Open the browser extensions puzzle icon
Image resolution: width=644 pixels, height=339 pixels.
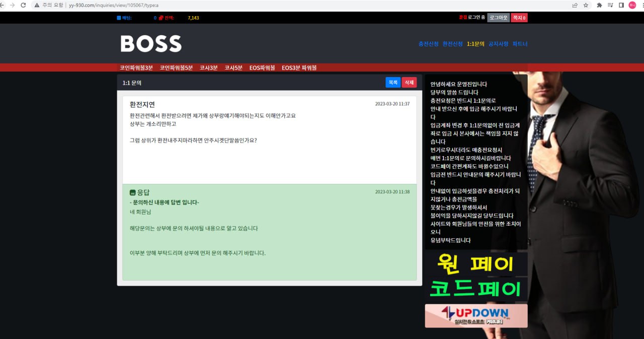(599, 5)
